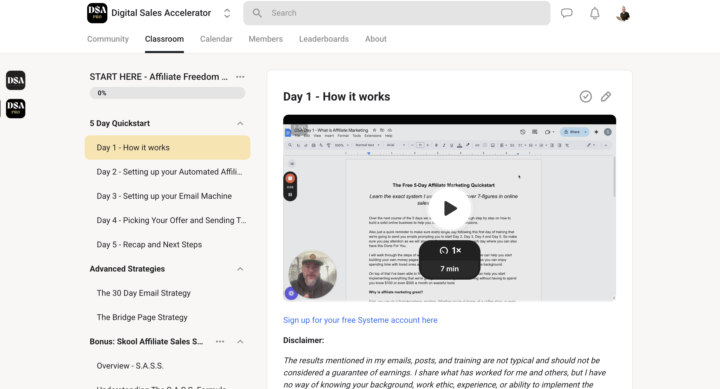
Task: Click the presenter webcam bubble
Action: point(313,274)
